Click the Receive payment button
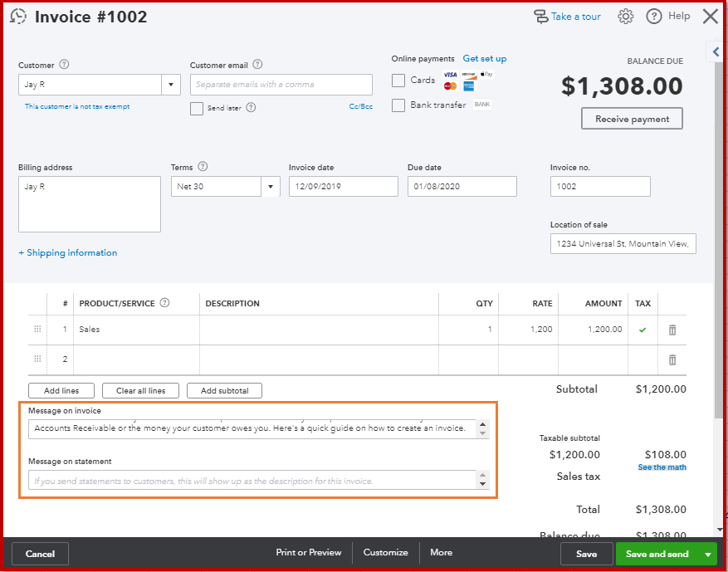 [632, 119]
